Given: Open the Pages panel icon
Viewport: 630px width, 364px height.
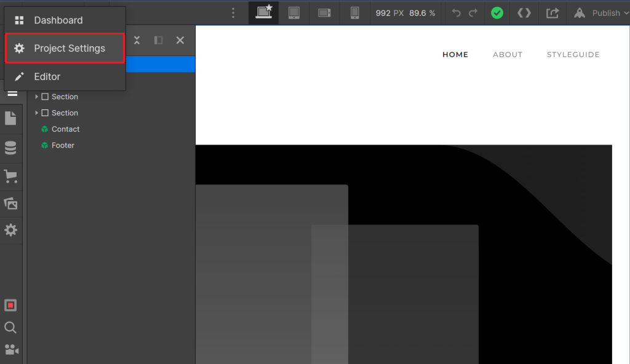Looking at the screenshot, I should point(11,119).
